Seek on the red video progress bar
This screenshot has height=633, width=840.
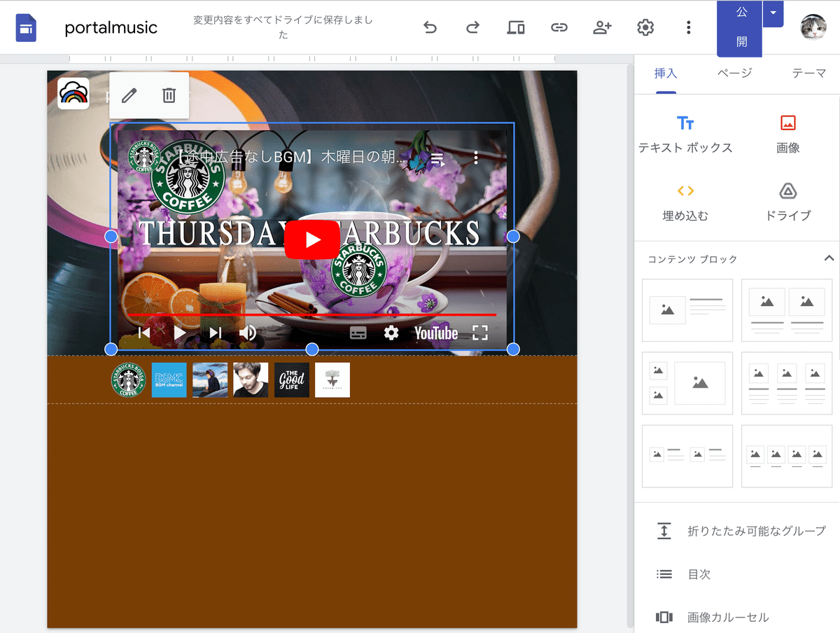(312, 315)
